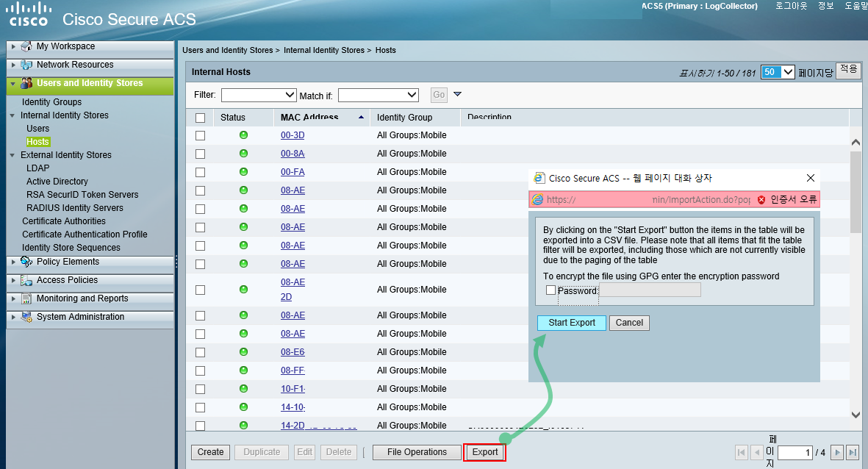Check the box for host 00-8A
Viewport: 868px width, 469px height.
(x=201, y=154)
